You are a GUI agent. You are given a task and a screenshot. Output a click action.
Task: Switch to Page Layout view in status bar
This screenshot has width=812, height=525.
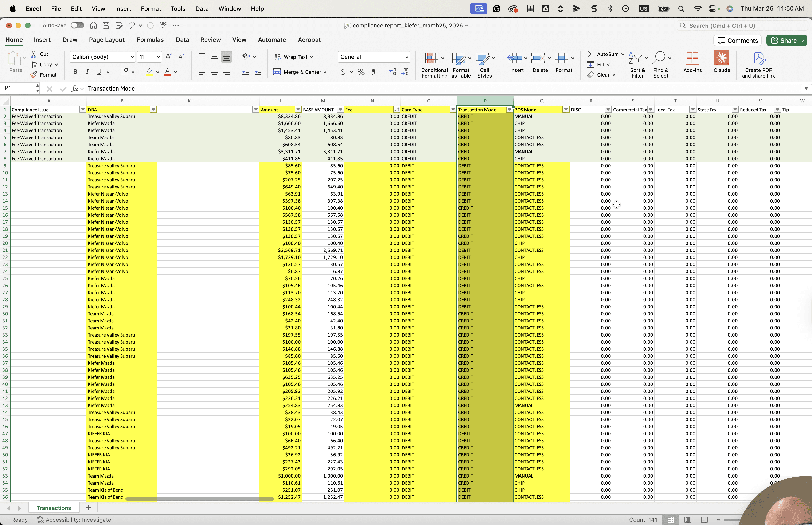tap(687, 520)
